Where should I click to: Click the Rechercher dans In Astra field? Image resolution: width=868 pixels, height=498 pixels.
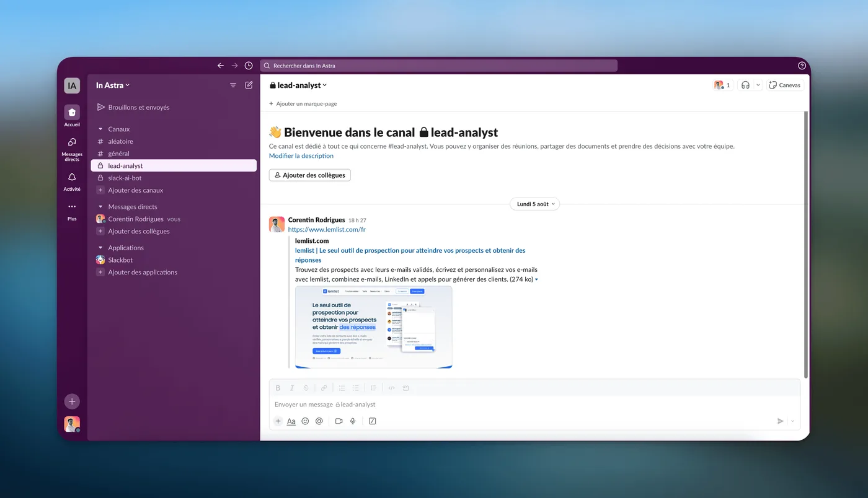(439, 66)
